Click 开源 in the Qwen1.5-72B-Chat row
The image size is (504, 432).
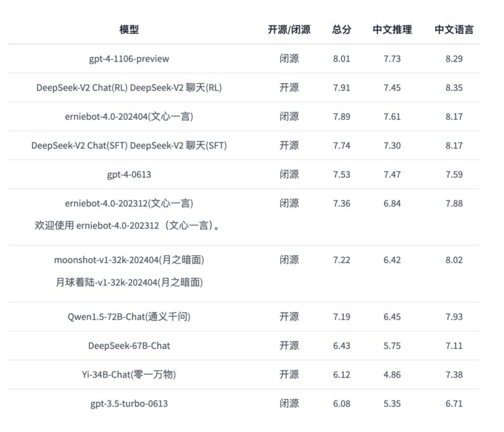pos(289,317)
